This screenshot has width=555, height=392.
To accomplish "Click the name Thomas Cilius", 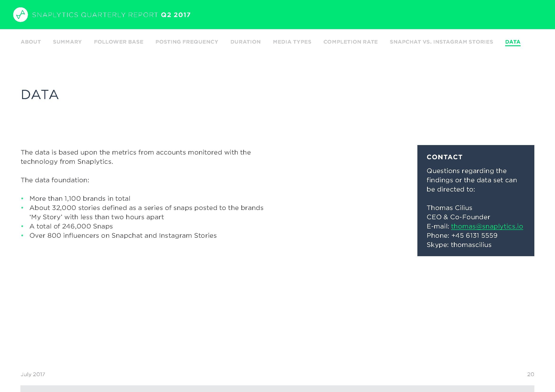I will (x=449, y=208).
